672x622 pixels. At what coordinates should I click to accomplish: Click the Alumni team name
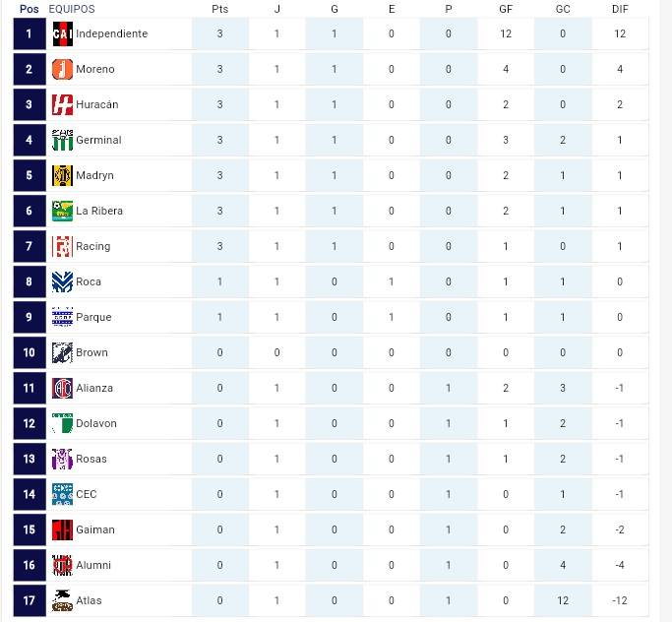(x=93, y=565)
